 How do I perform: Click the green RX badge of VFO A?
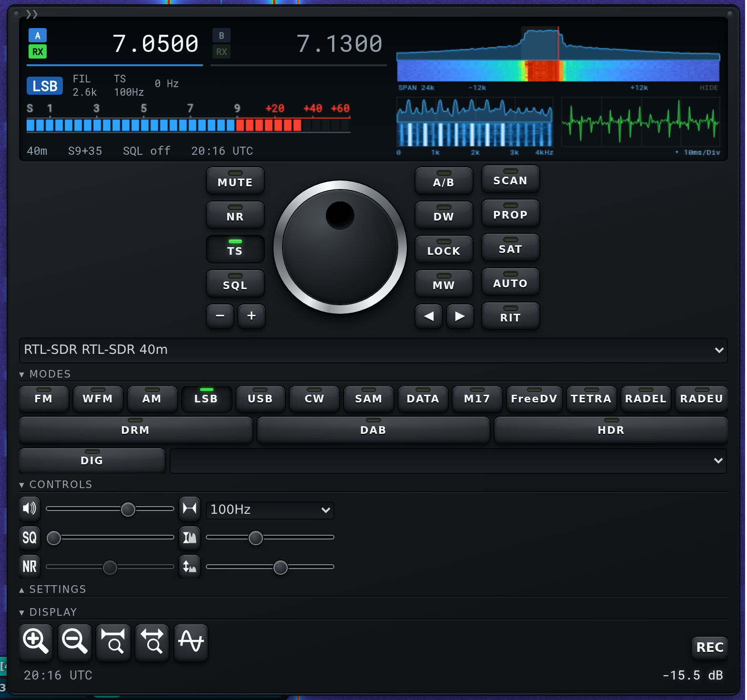point(38,51)
